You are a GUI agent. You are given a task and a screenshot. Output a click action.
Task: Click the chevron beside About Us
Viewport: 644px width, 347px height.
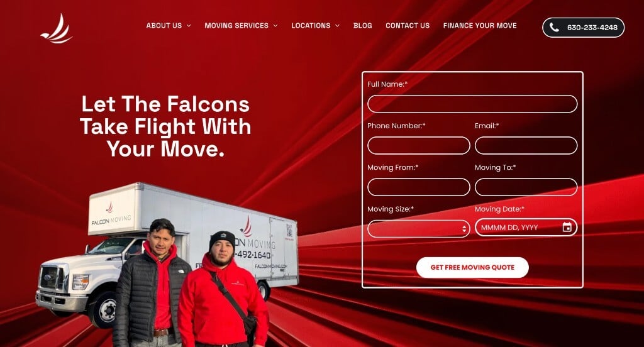[x=189, y=26]
